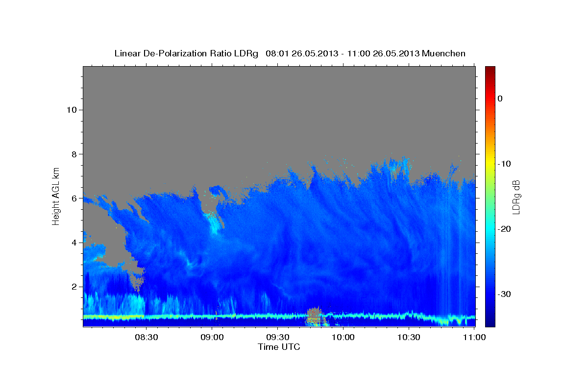Viewport: 588px width, 392px height.
Task: Click the 'Time UTC' axis label
Action: pos(279,347)
